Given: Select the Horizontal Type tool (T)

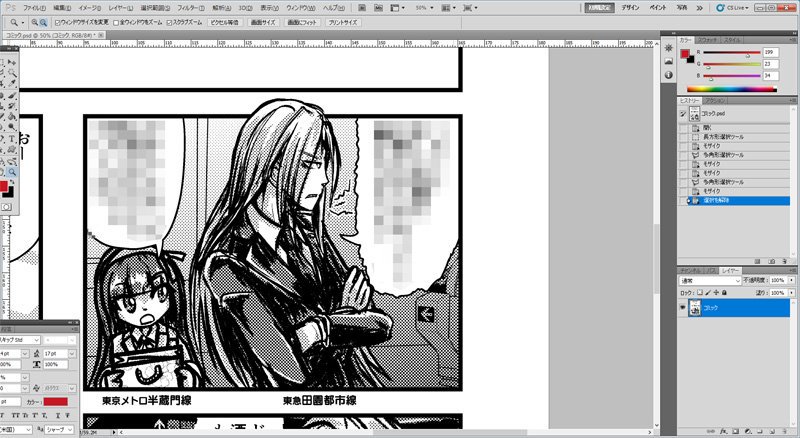Looking at the screenshot, I should tap(12, 138).
